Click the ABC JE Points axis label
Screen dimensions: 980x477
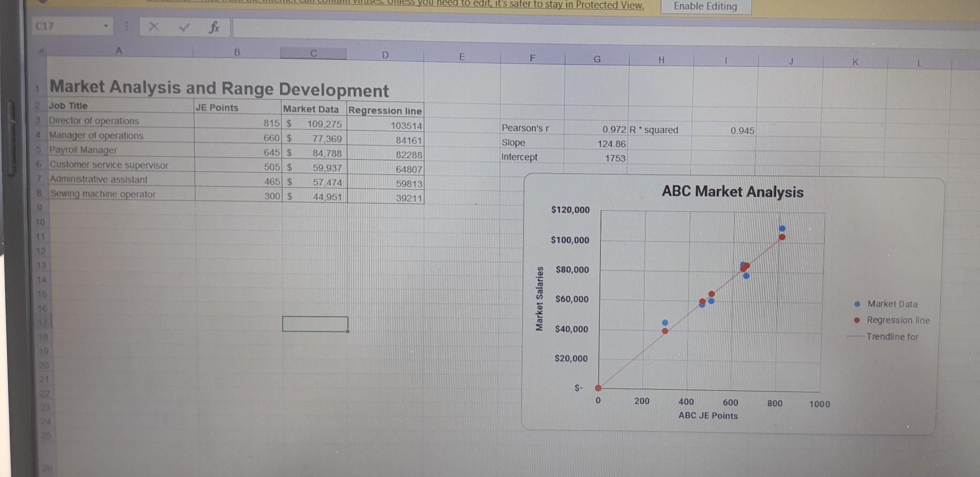[707, 416]
